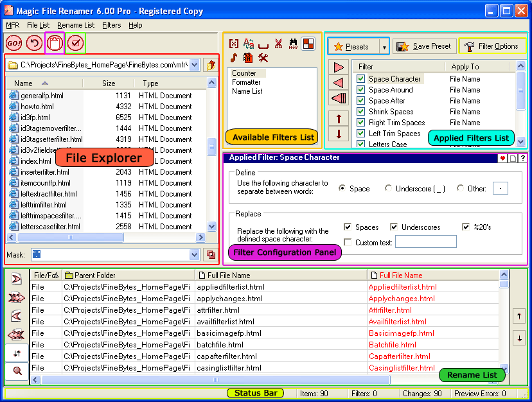Image resolution: width=532 pixels, height=402 pixels.
Task: Add selected file with single arrow icon
Action: tap(17, 279)
